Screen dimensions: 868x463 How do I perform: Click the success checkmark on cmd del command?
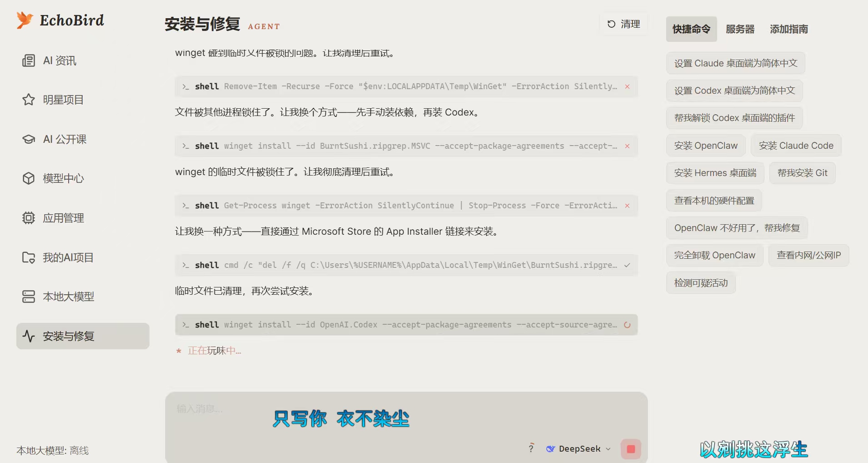click(627, 265)
